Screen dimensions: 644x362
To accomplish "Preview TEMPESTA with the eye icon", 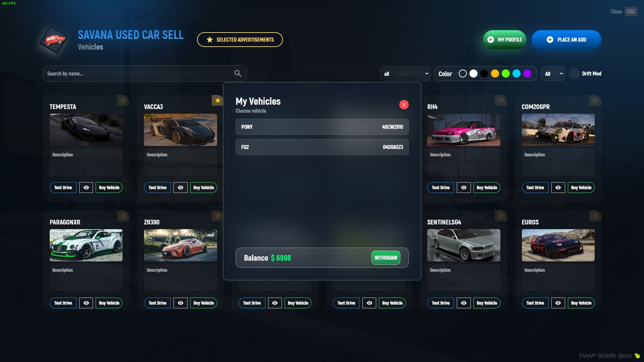I will coord(86,188).
